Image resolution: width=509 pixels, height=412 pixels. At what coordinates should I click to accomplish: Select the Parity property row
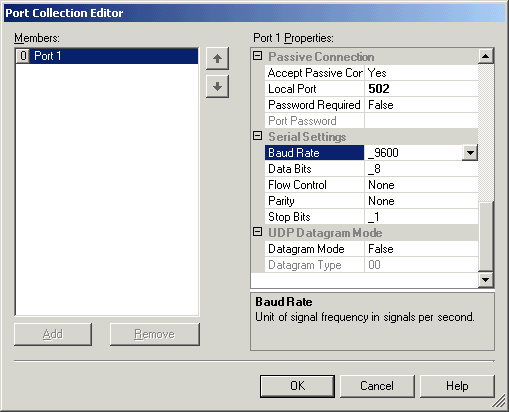click(x=371, y=201)
